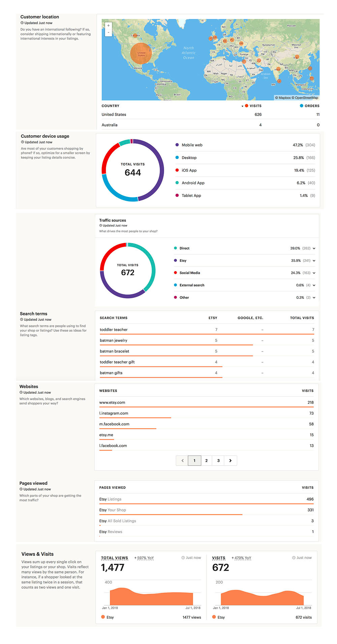Go to page 2 of Websites list

206,460
